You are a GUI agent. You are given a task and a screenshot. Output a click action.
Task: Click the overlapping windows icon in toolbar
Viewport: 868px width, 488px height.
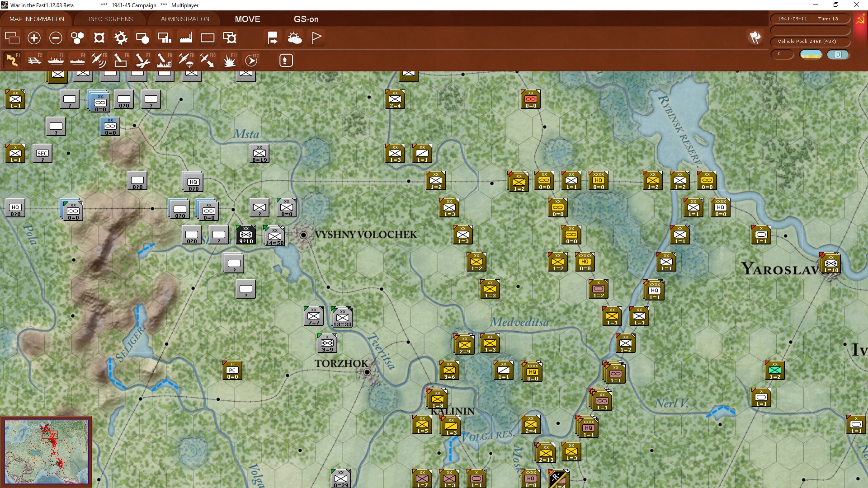click(12, 38)
